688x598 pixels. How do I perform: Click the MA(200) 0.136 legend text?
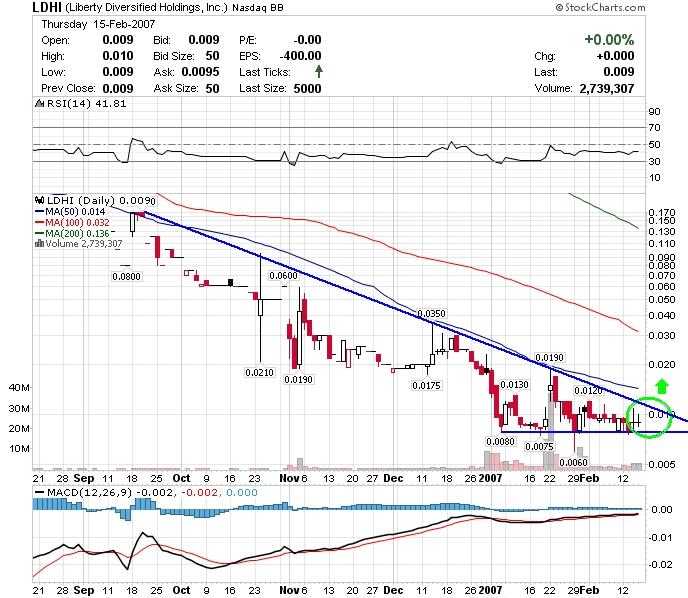pos(77,233)
